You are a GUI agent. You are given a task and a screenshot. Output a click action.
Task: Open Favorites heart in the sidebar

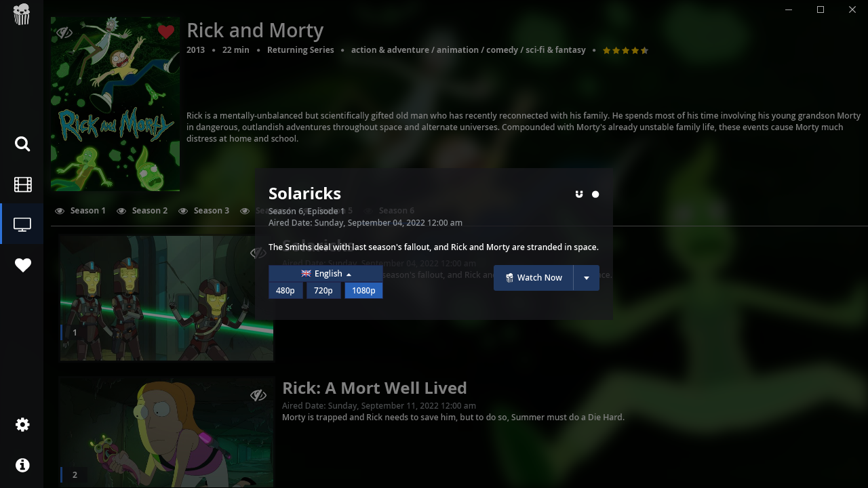(22, 265)
